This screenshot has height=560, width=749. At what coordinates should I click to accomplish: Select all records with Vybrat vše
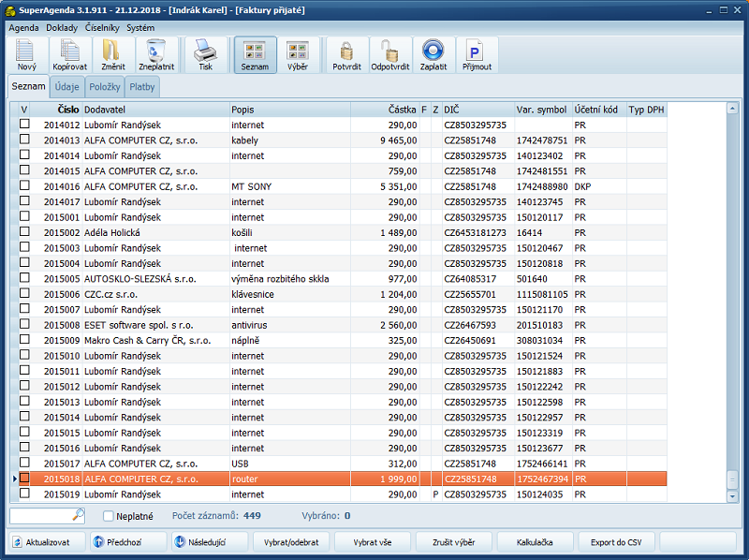coord(372,542)
